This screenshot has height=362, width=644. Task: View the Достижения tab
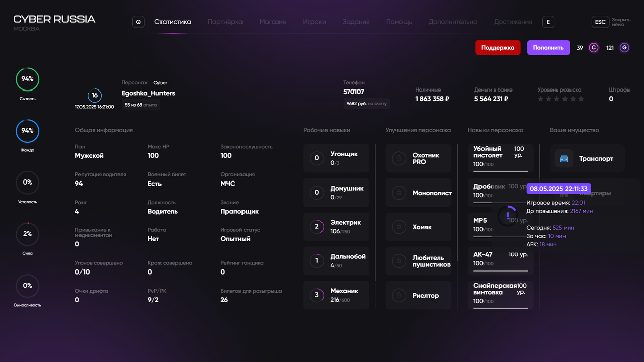point(513,22)
